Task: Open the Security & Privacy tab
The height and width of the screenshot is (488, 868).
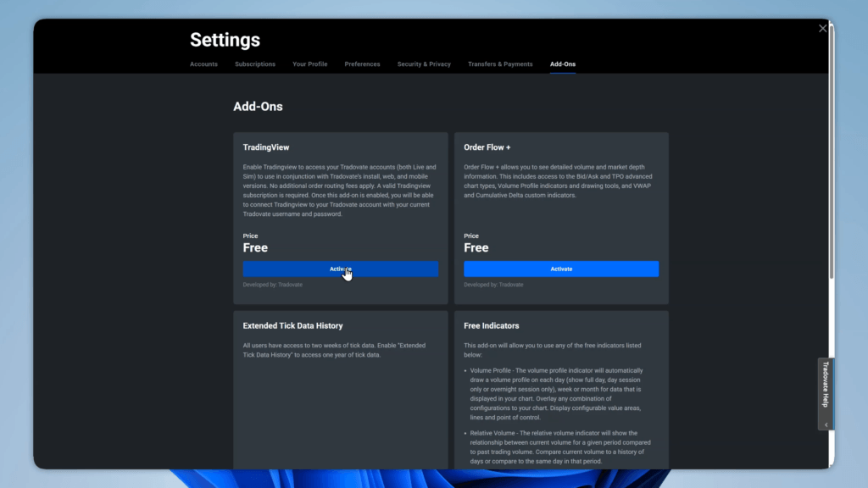Action: (424, 64)
